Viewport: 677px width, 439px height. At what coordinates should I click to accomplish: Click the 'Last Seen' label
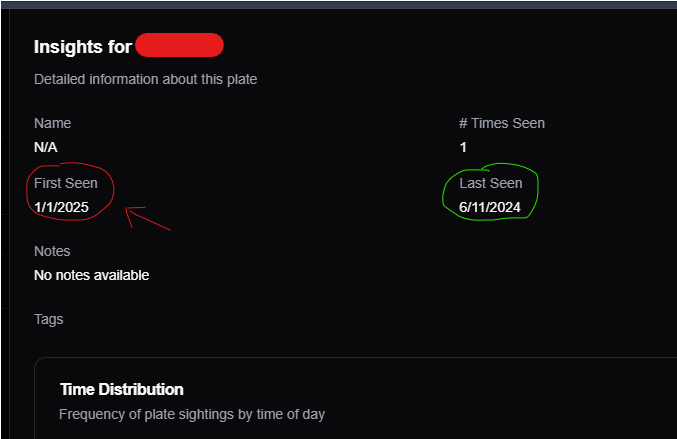click(x=491, y=183)
